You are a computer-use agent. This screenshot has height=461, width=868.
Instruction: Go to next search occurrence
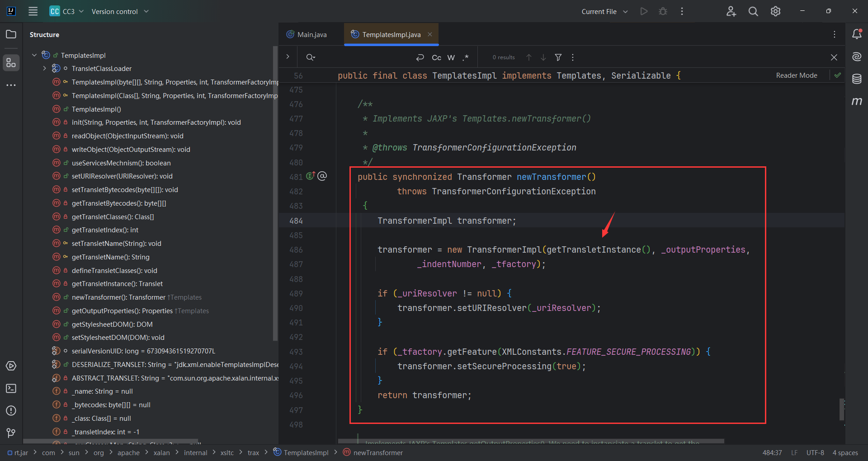543,57
